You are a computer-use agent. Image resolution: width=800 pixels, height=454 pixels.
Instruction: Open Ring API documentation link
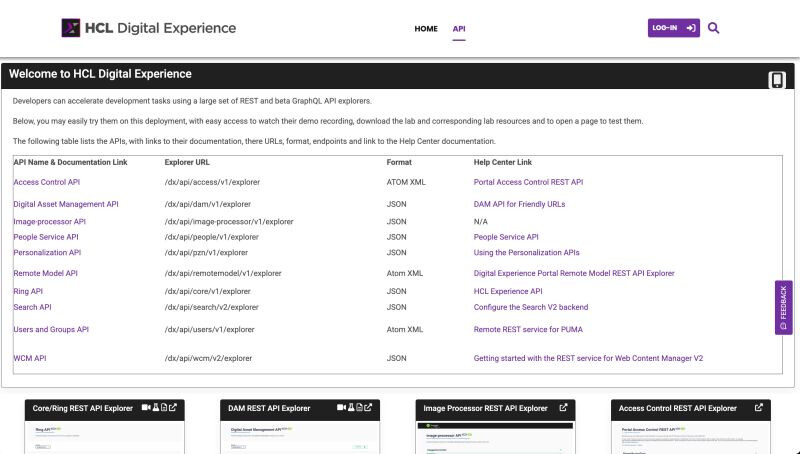coord(28,291)
